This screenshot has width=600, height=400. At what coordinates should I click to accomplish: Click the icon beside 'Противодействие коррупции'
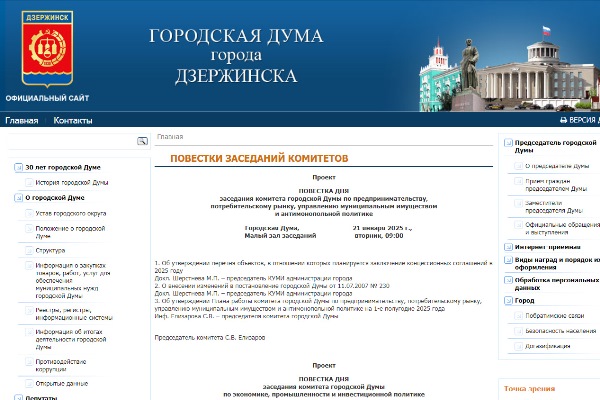(x=27, y=362)
